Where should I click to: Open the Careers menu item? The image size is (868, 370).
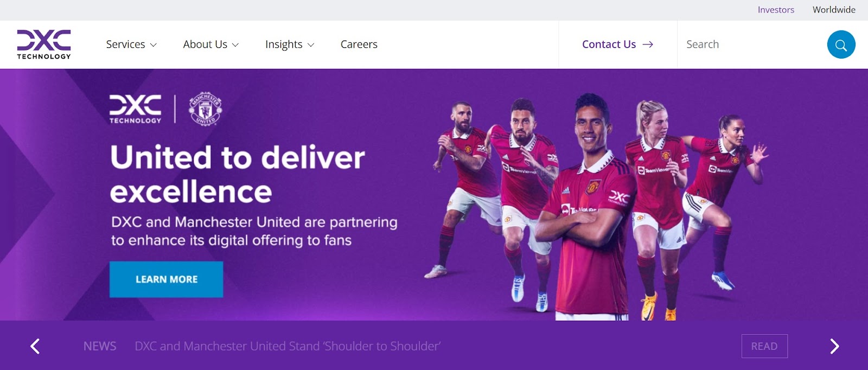[359, 44]
